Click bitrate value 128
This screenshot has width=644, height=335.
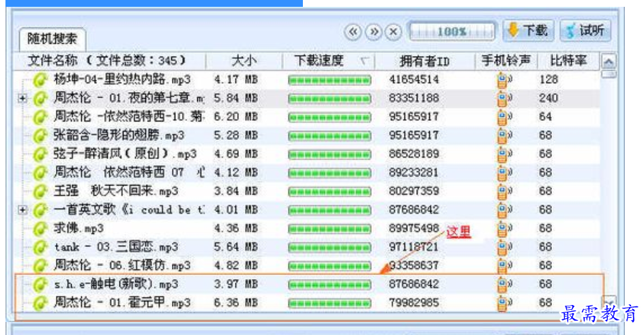click(x=548, y=80)
